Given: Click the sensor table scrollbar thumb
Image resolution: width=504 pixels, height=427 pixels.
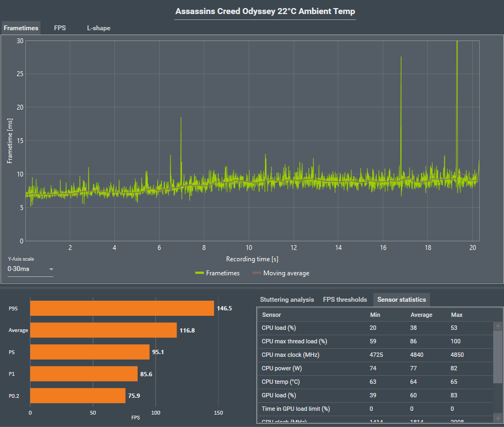Looking at the screenshot, I should click(498, 357).
